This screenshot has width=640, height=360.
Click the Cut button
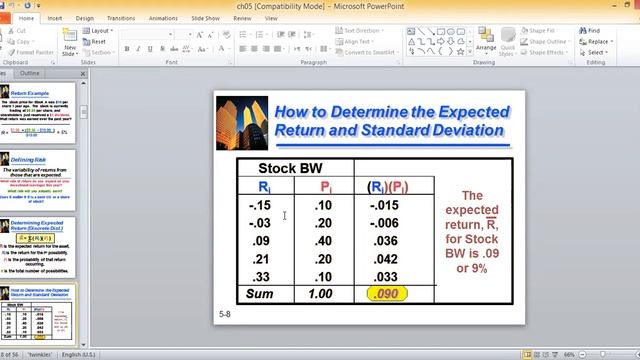tap(17, 31)
